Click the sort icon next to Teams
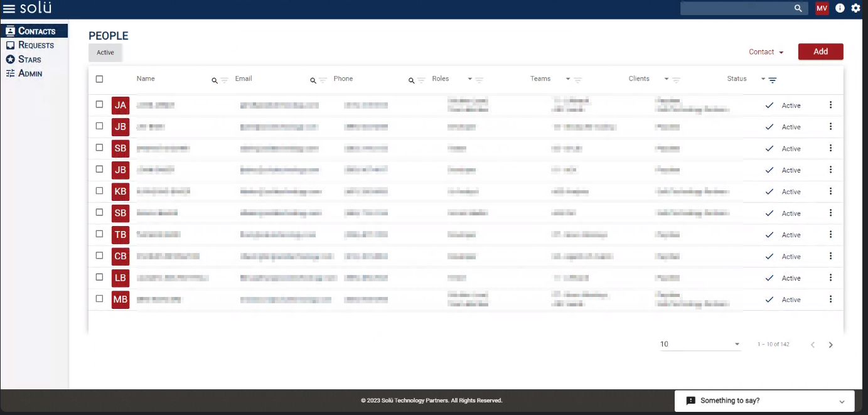This screenshot has width=868, height=415. [x=577, y=80]
